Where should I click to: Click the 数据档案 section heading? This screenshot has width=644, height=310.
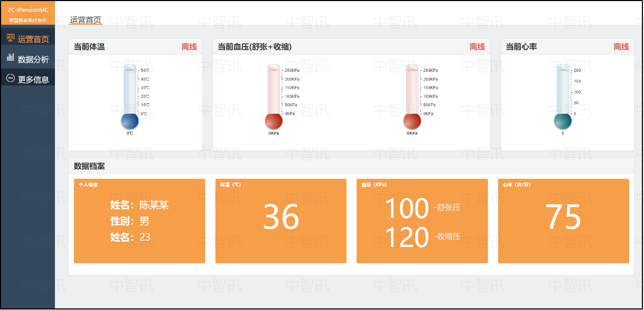point(89,166)
